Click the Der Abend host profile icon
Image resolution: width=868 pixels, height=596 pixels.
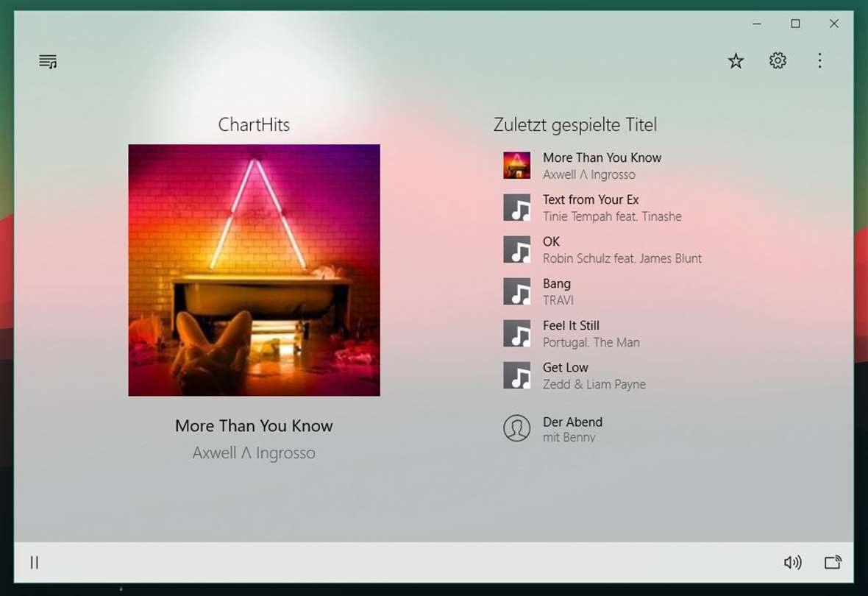[x=517, y=428]
